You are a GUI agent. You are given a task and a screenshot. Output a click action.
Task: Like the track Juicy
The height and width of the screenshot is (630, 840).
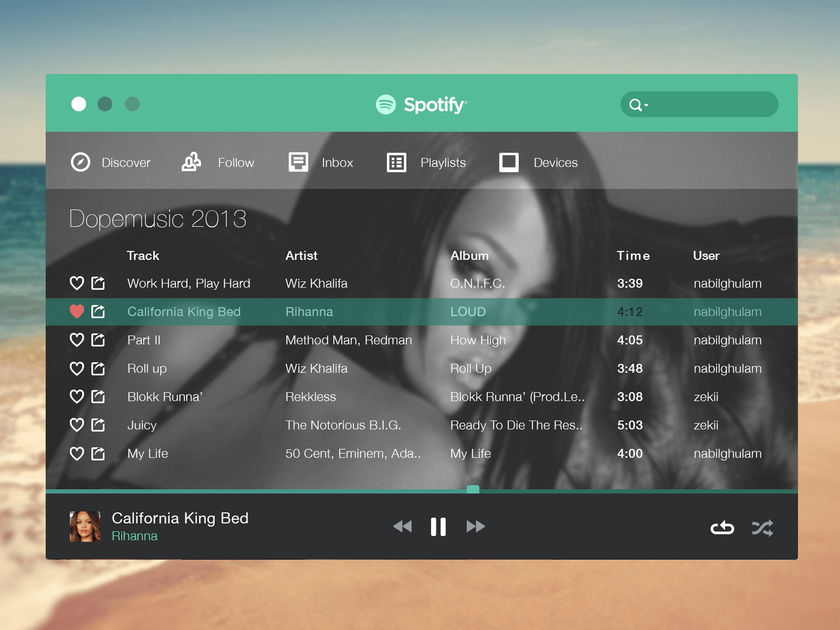click(77, 425)
